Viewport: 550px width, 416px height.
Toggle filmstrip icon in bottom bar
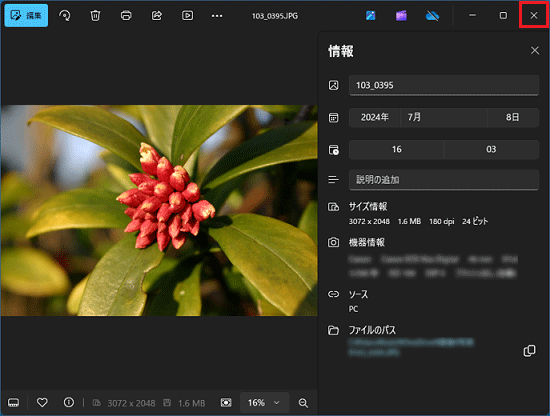click(13, 403)
